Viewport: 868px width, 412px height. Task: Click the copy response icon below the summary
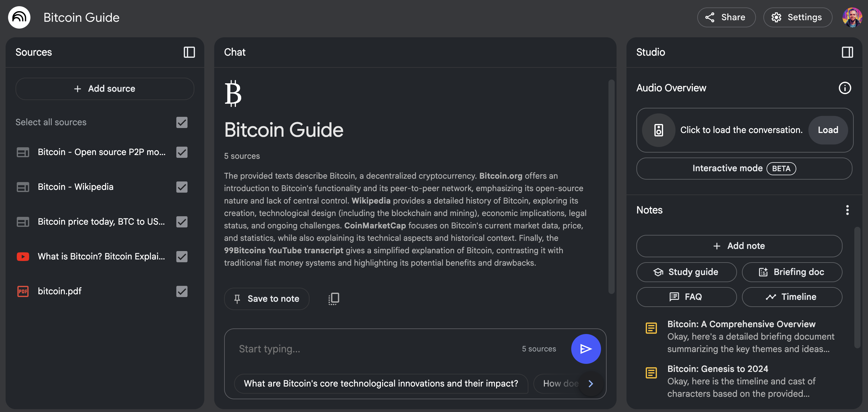click(333, 298)
